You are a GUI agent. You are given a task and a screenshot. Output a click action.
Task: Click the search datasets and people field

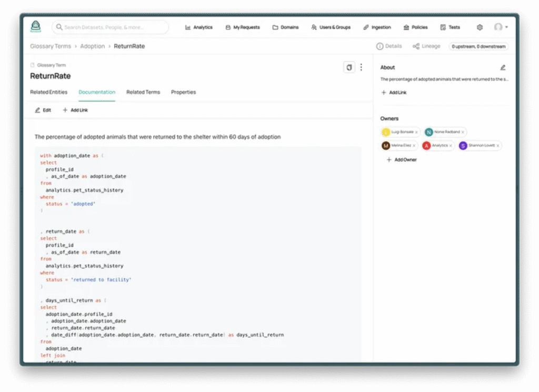tap(111, 27)
